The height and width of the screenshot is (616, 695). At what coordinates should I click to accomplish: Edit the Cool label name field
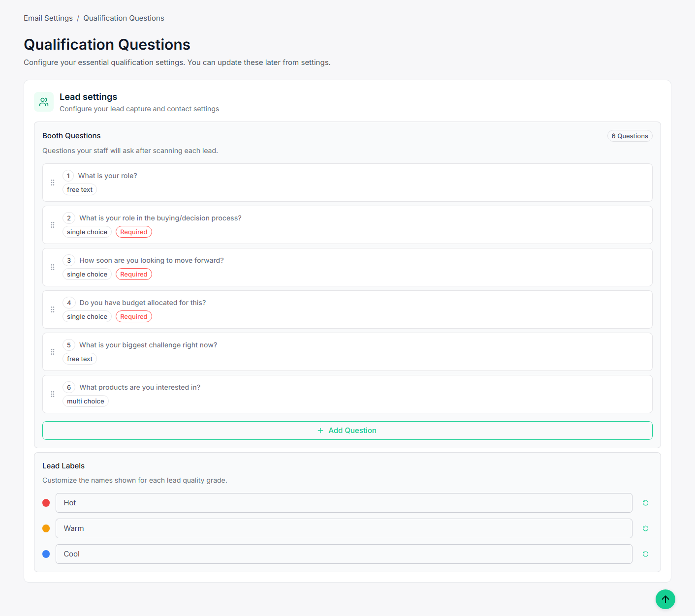344,554
